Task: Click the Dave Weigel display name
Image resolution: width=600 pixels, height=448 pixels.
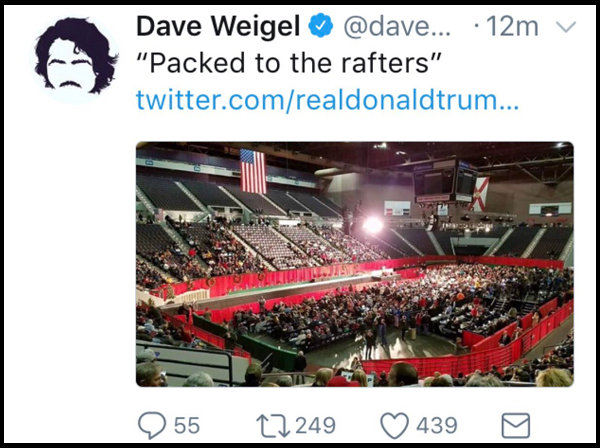Action: 218,26
